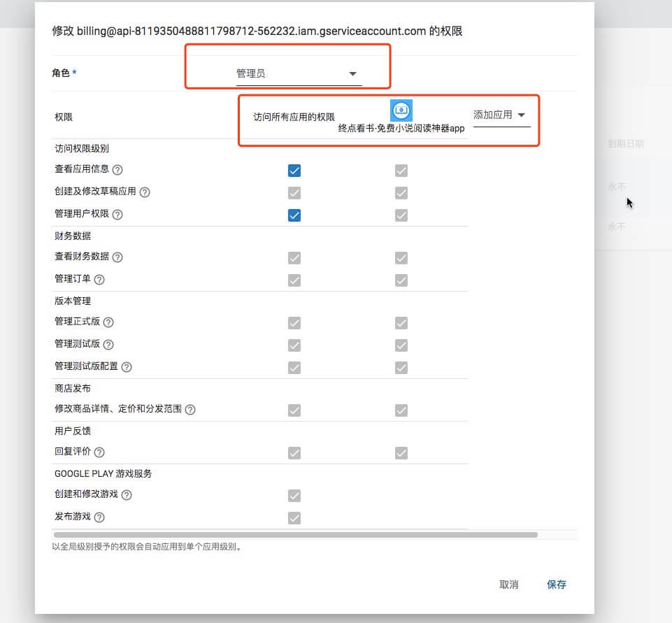The height and width of the screenshot is (623, 672).
Task: Toggle 发布游戏 checkbox for all apps
Action: pos(294,518)
